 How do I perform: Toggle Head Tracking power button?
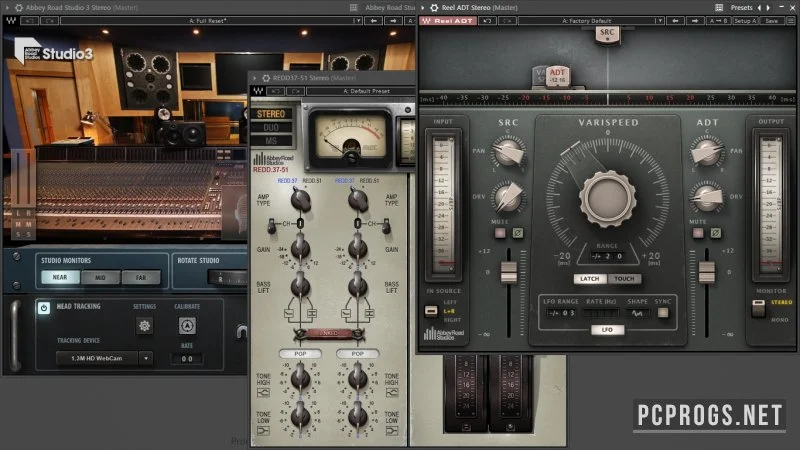coord(44,308)
